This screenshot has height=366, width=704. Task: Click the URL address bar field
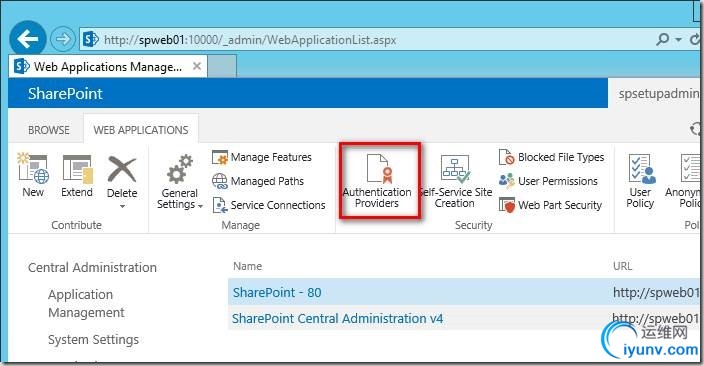[368, 40]
